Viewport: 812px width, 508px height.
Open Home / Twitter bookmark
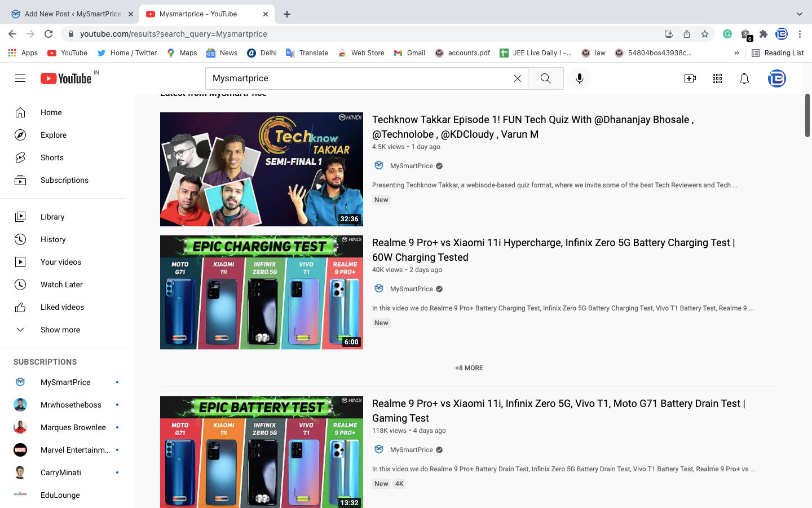[127, 53]
